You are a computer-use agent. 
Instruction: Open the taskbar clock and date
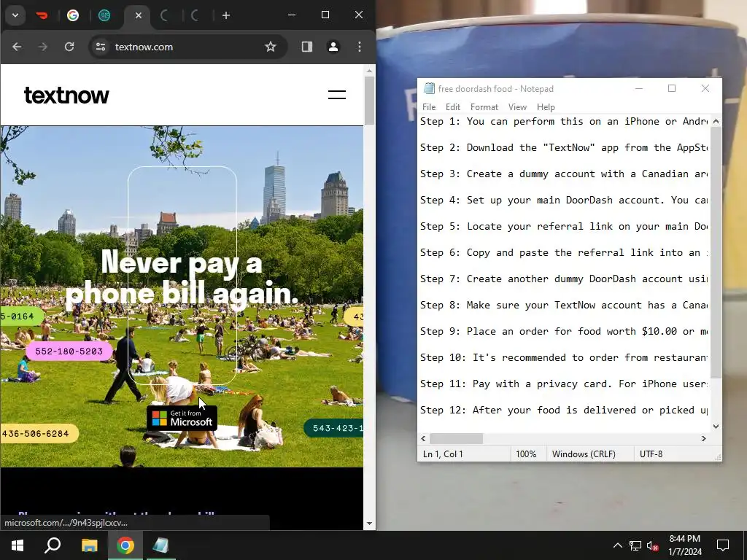click(684, 545)
